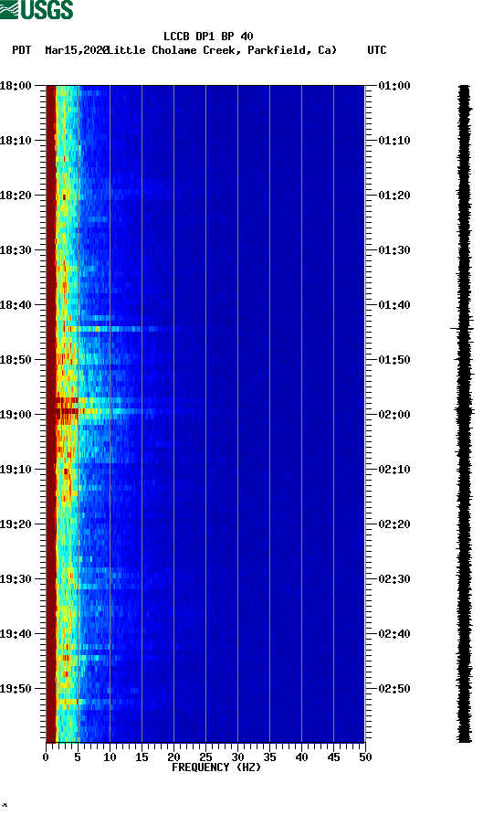This screenshot has width=504, height=815.
Task: Click the 0 Hz frequency axis label
Action: (x=46, y=757)
